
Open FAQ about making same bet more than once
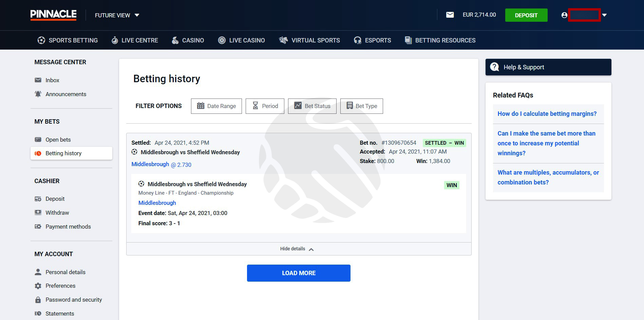pos(547,143)
